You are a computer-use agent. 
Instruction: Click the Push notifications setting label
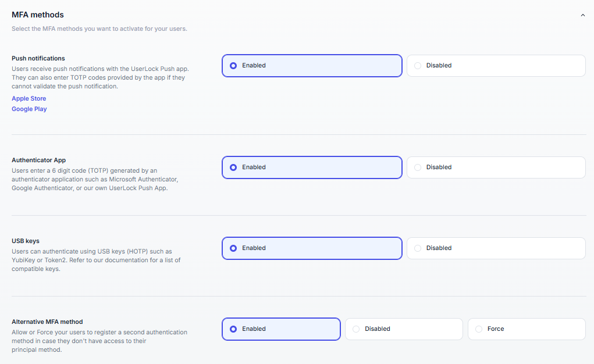pos(38,59)
